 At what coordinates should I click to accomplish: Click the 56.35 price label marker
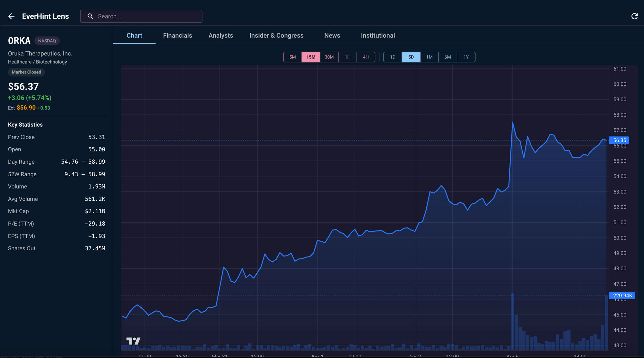(x=619, y=140)
